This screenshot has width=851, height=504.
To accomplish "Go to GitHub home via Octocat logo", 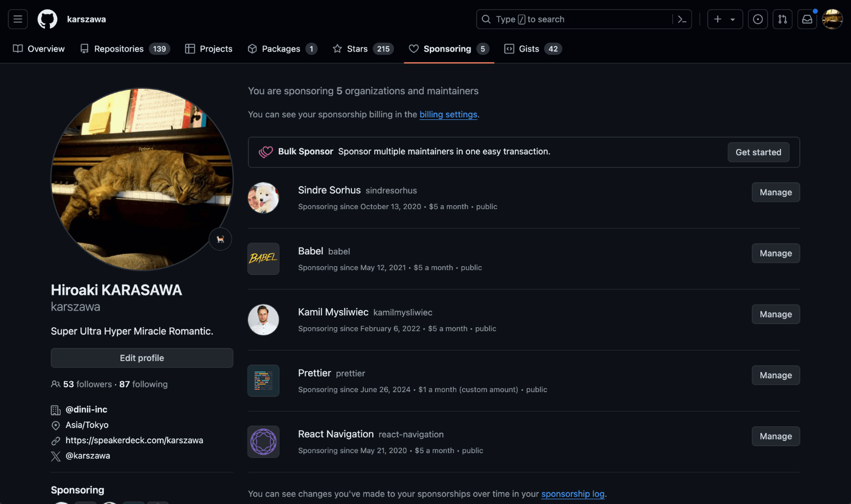I will pos(47,19).
